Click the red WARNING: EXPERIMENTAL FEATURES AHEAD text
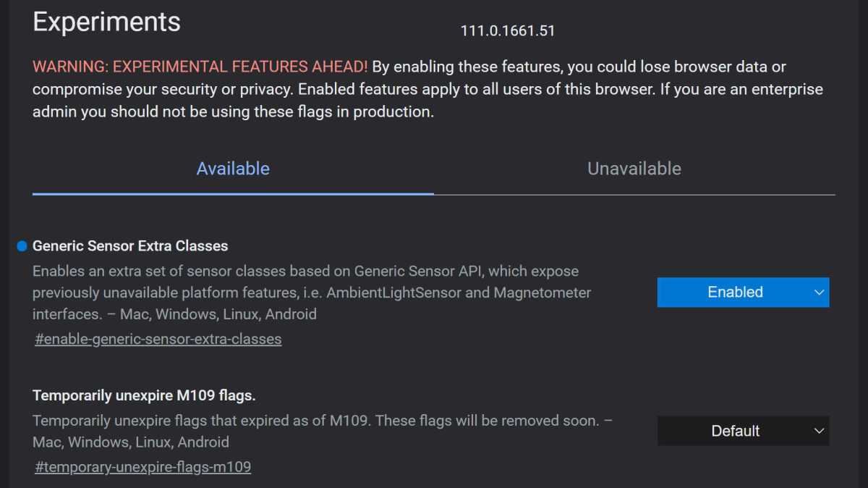The image size is (868, 488). pos(200,67)
